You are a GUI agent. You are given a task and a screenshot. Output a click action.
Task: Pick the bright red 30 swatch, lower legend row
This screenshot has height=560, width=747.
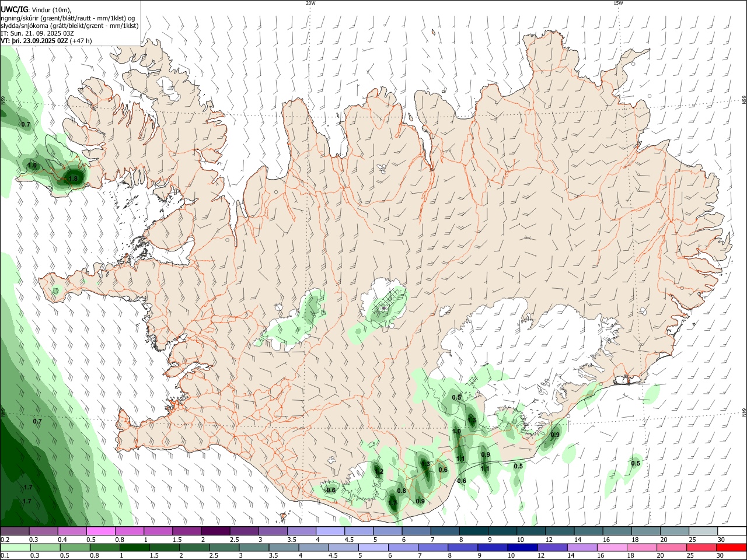tap(731, 548)
